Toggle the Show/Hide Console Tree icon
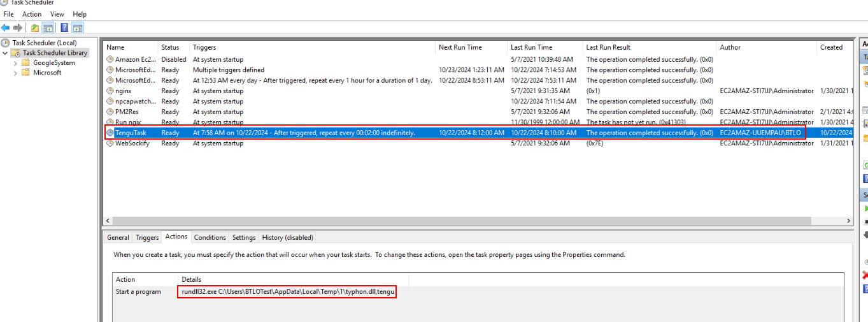The image size is (868, 322). pyautogui.click(x=48, y=27)
